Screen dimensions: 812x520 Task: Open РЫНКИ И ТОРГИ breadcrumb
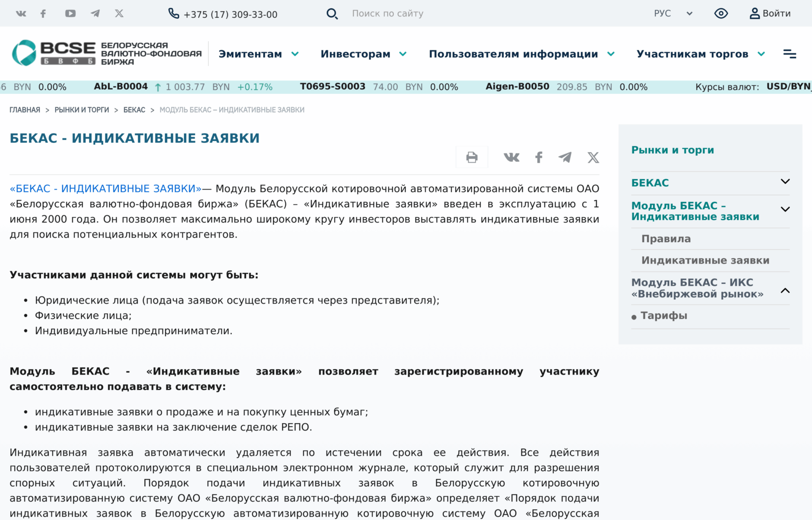click(82, 110)
